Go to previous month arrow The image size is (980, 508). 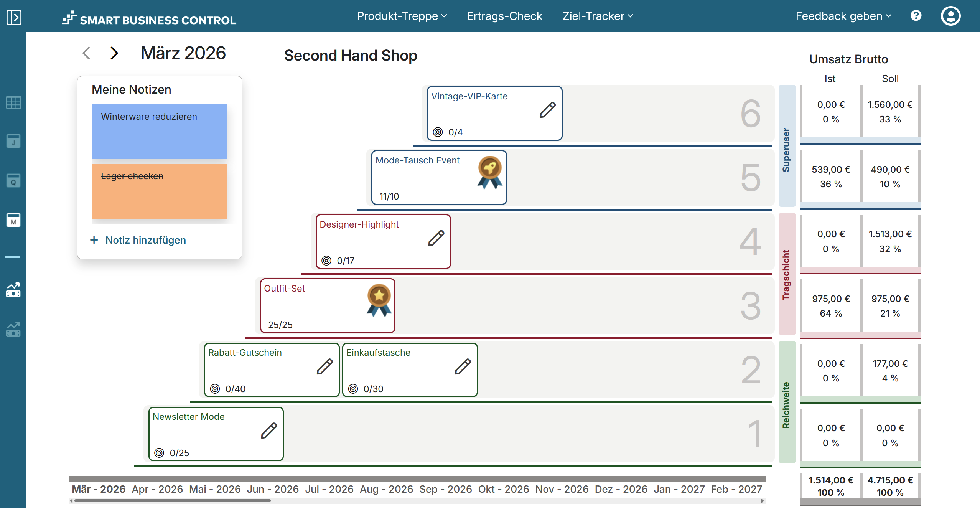(x=86, y=53)
